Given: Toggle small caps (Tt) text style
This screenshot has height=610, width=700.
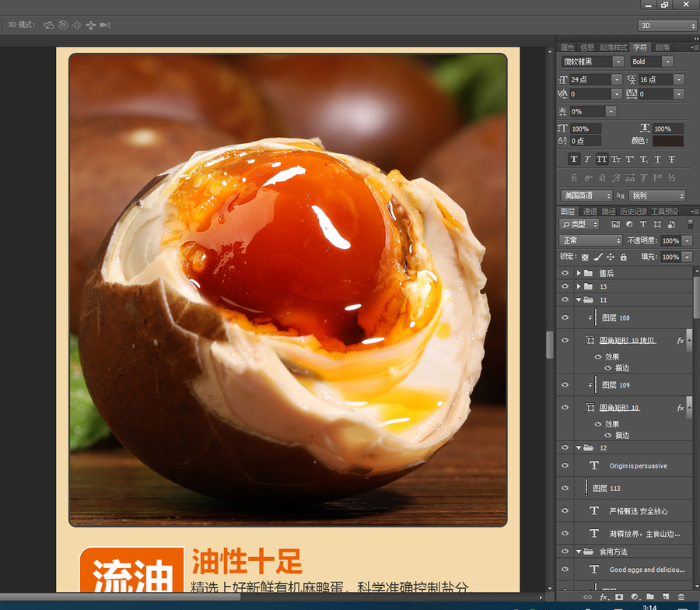Looking at the screenshot, I should pyautogui.click(x=616, y=159).
